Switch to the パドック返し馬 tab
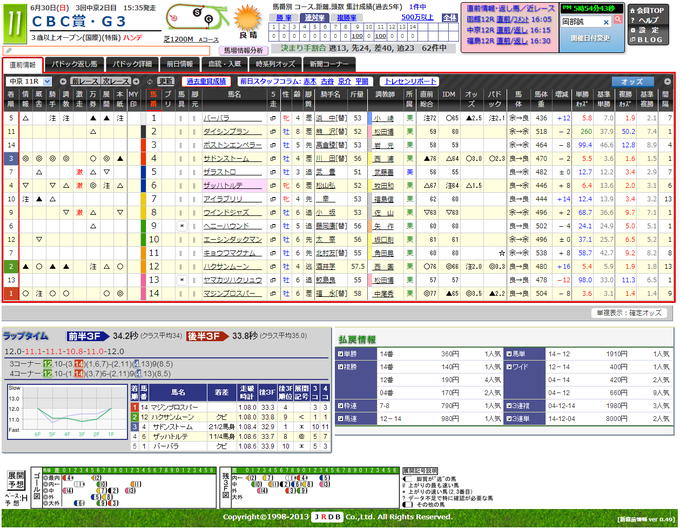 (x=74, y=64)
